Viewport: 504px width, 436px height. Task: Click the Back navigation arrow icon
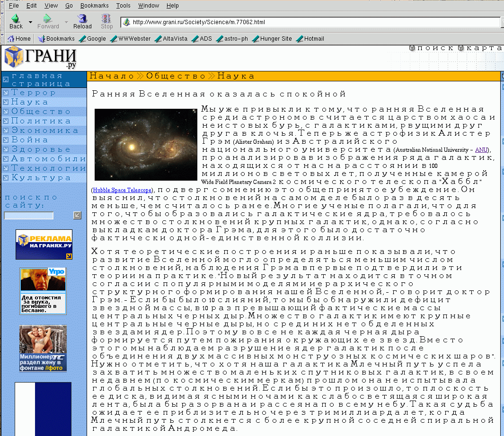coord(15,18)
